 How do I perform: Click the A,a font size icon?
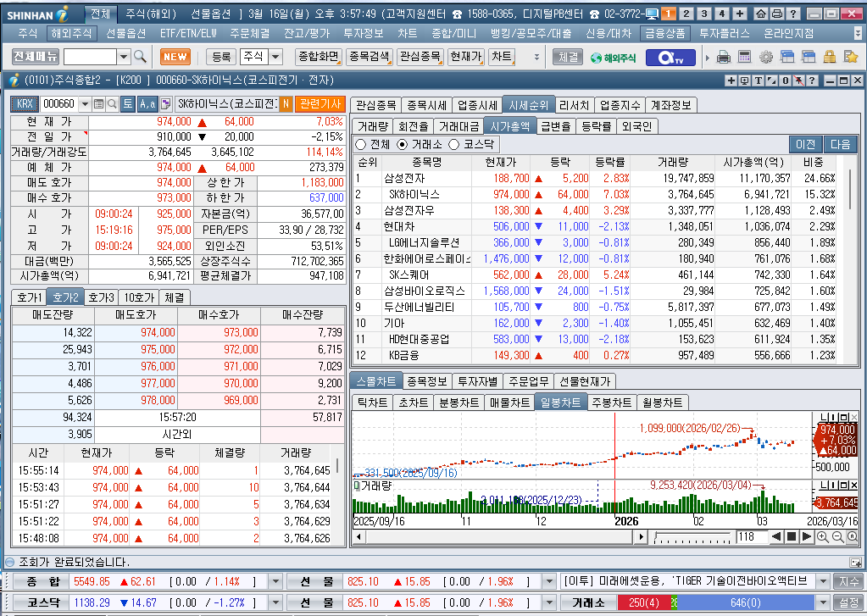[147, 104]
